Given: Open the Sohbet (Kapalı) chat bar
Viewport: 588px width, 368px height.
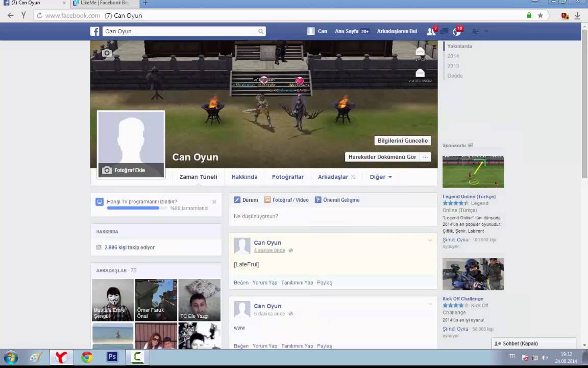Looking at the screenshot, I should (x=533, y=343).
